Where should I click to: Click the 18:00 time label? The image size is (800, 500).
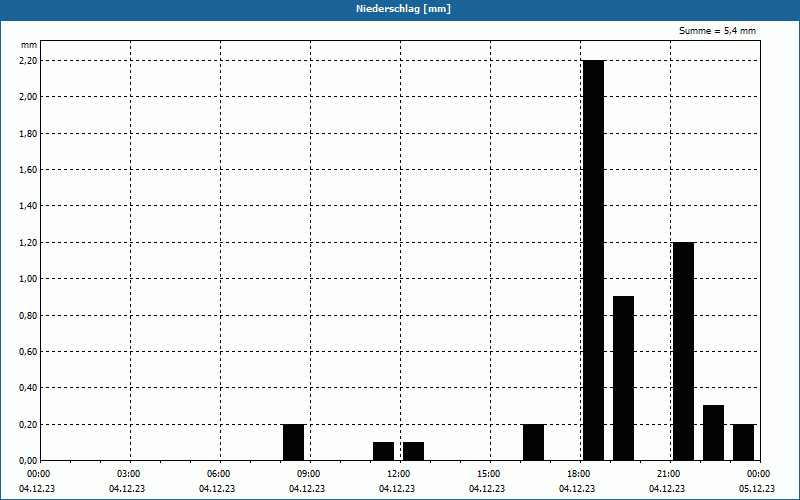tap(579, 474)
